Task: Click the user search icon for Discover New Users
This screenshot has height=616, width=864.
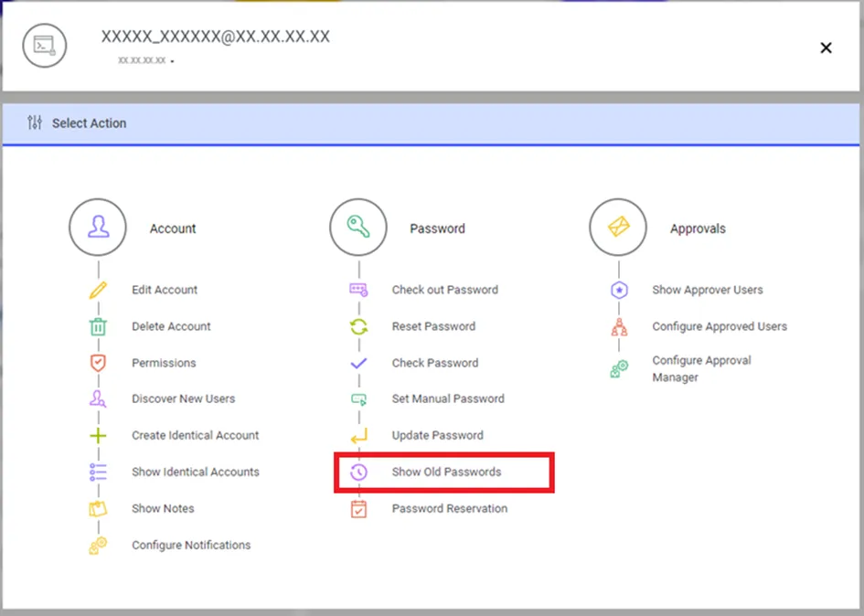Action: pyautogui.click(x=98, y=398)
